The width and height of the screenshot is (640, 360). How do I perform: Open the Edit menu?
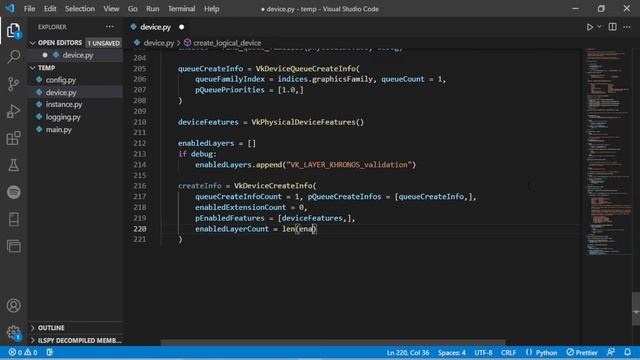pyautogui.click(x=50, y=9)
